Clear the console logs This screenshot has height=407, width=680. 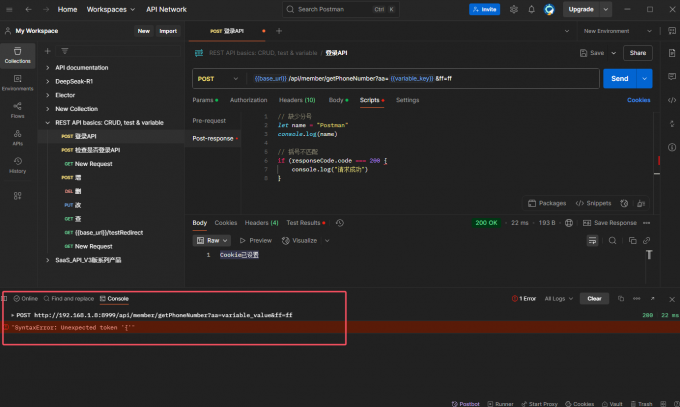point(594,299)
